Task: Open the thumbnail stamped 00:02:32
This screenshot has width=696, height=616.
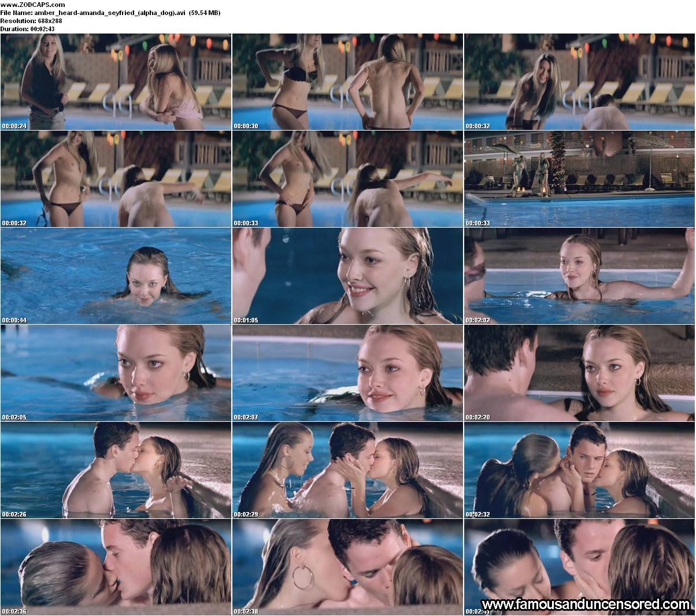Action: coord(579,470)
